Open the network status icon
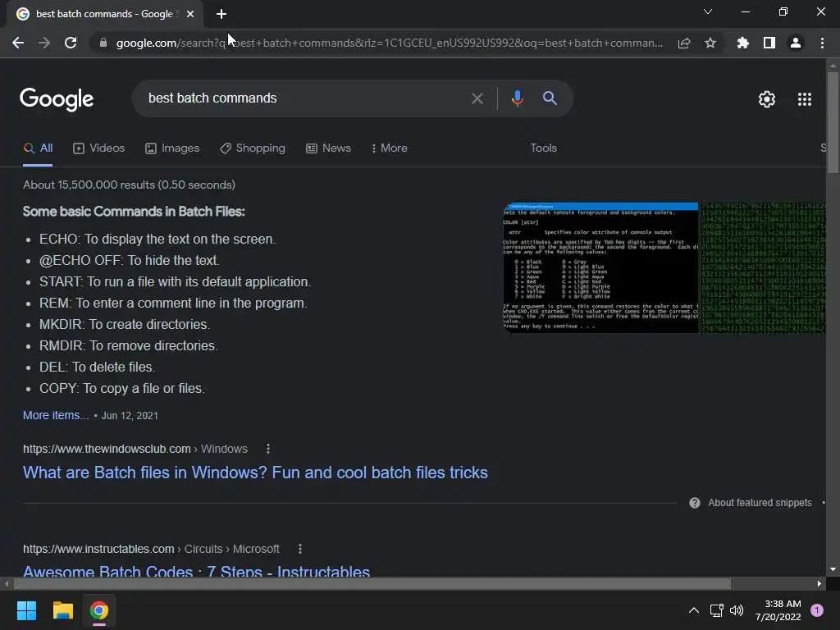Viewport: 840px width, 630px height. point(716,610)
